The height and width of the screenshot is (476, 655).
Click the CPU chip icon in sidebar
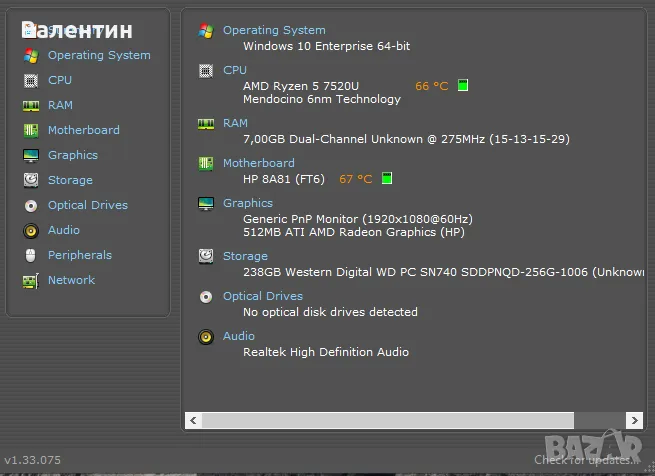point(30,80)
